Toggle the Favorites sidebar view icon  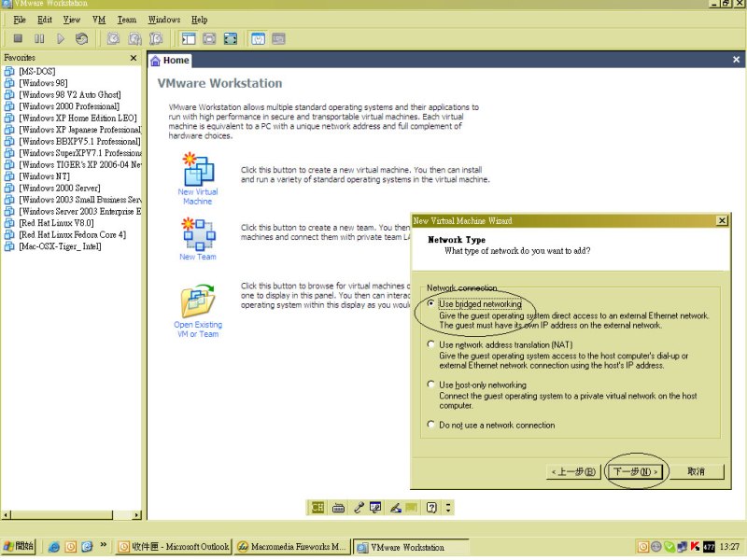click(189, 38)
